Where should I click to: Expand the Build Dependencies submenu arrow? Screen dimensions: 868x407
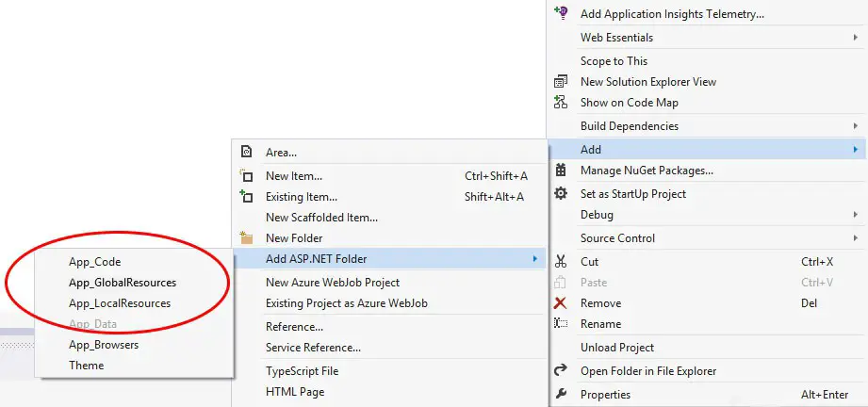point(856,126)
